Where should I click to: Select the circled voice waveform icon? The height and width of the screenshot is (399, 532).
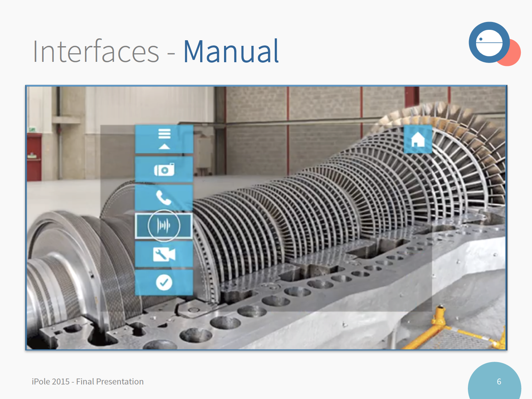[164, 225]
